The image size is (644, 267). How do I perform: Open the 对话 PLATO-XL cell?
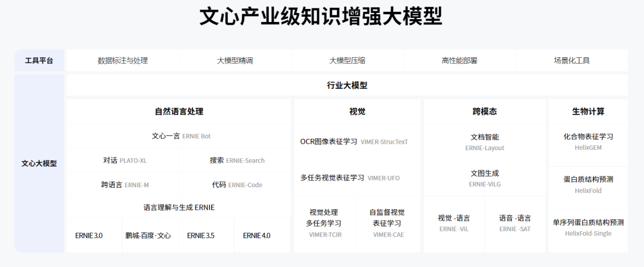coord(122,160)
